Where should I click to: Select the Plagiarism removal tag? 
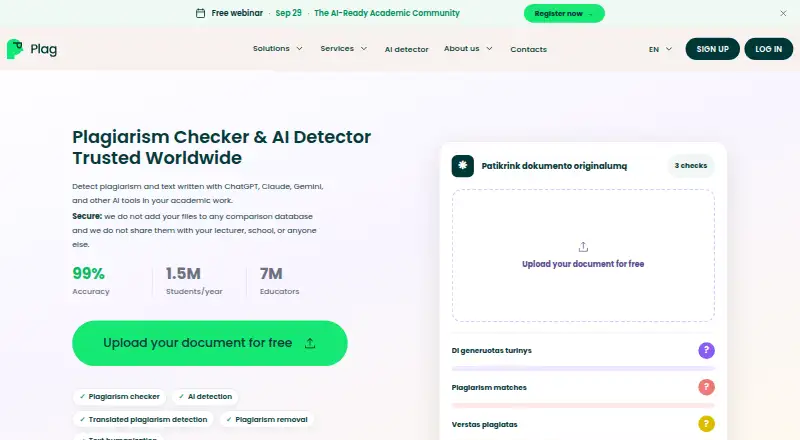(267, 420)
